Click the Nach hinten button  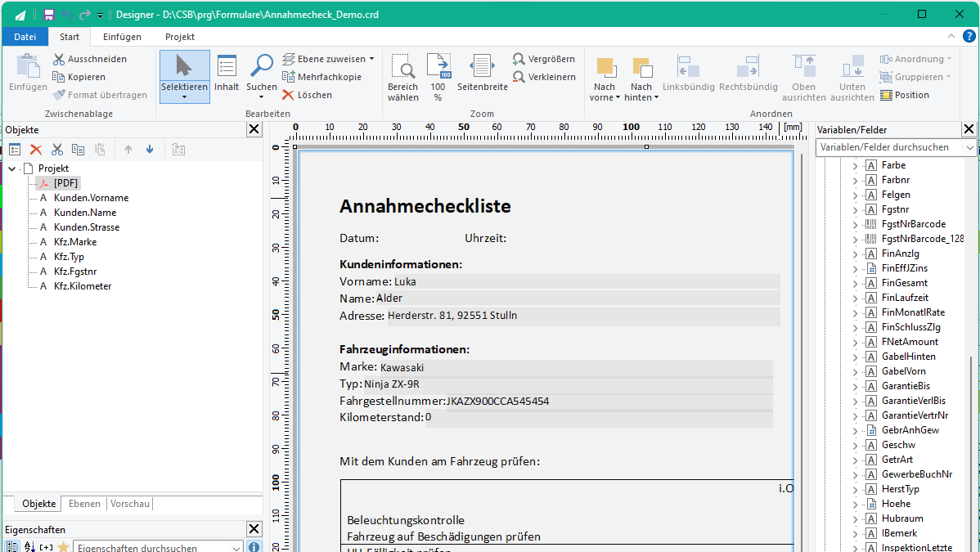(x=641, y=78)
